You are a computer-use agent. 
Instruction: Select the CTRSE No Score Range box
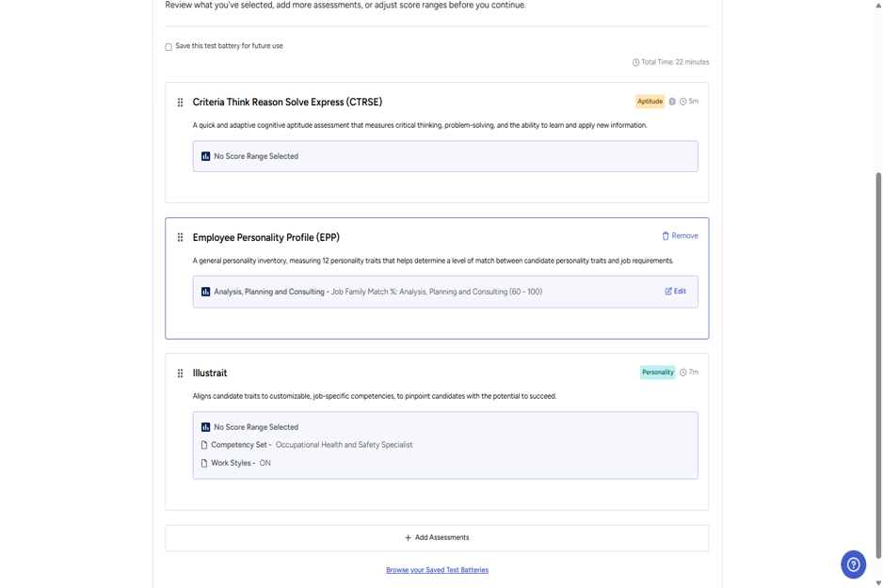pyautogui.click(x=445, y=156)
